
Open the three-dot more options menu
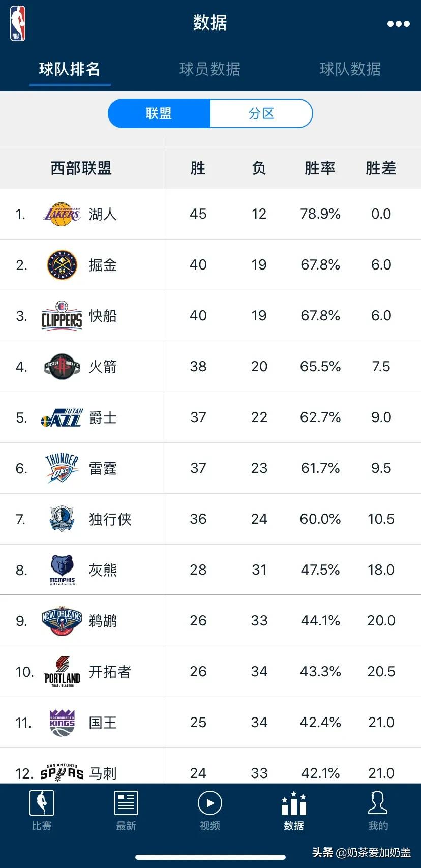pos(398,24)
